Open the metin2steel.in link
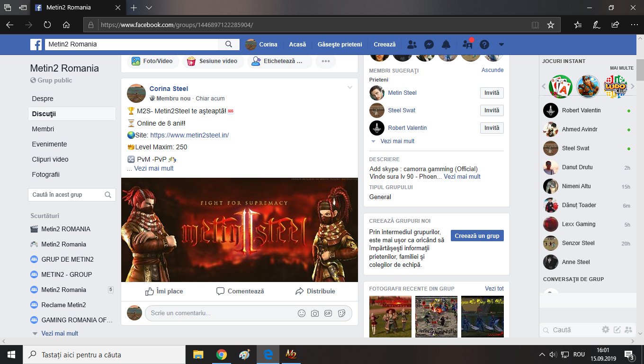Viewport: 644px width, 364px height. point(189,135)
